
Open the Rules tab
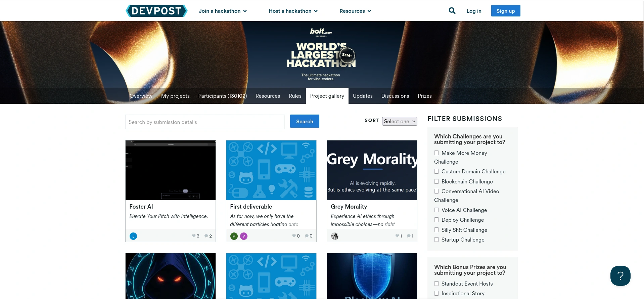coord(295,96)
